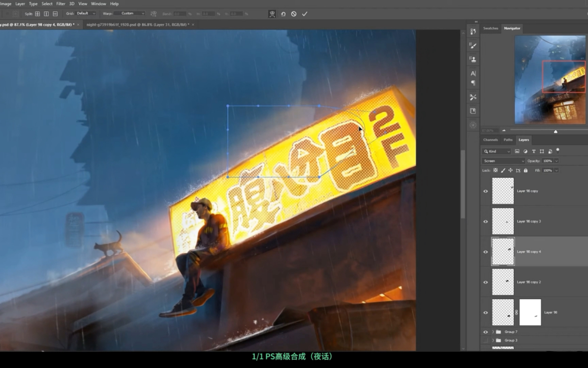The height and width of the screenshot is (368, 588).
Task: Open the Warp style dropdown set to Custom
Action: click(130, 13)
